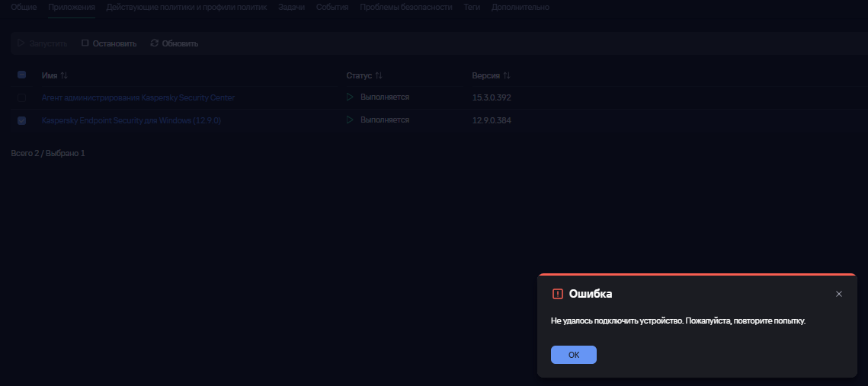Screen dimensions: 868x386
Task: Sort the table by Имя column
Action: click(54, 75)
